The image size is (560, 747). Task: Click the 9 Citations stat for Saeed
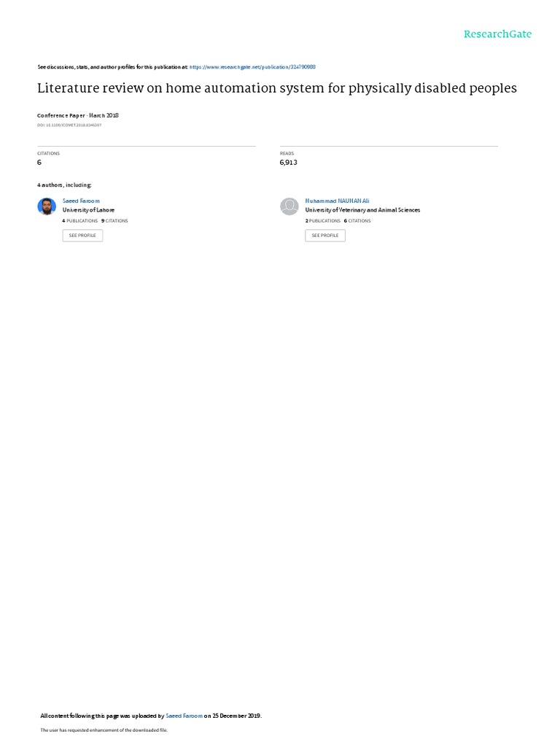coord(114,221)
